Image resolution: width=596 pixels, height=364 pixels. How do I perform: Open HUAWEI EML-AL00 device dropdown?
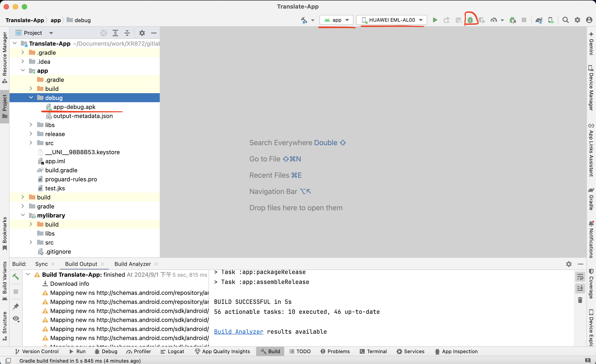coord(392,20)
